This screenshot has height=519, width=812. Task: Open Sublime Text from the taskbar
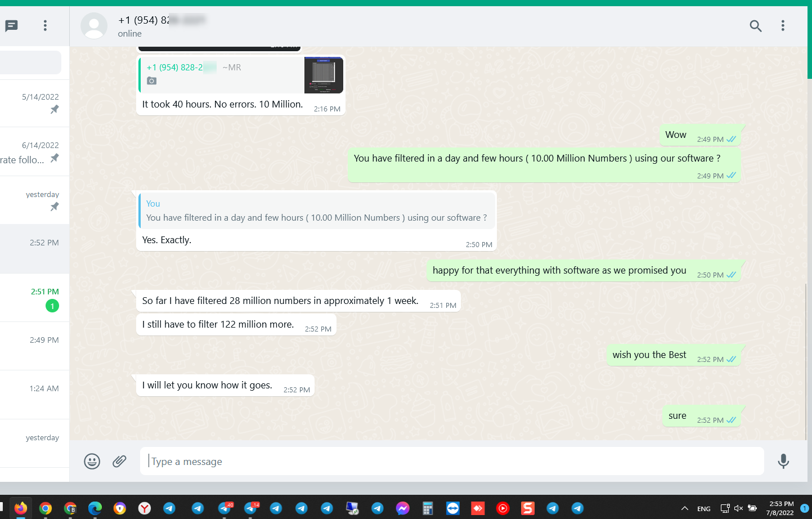pos(527,508)
